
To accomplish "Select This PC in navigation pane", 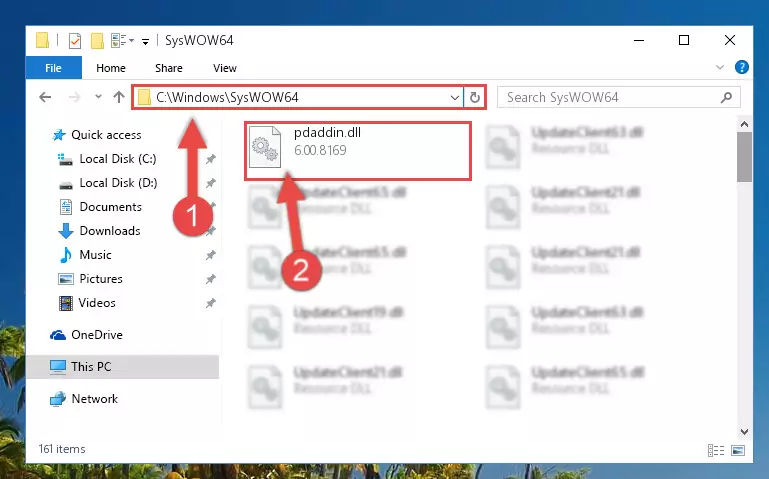I will click(123, 367).
